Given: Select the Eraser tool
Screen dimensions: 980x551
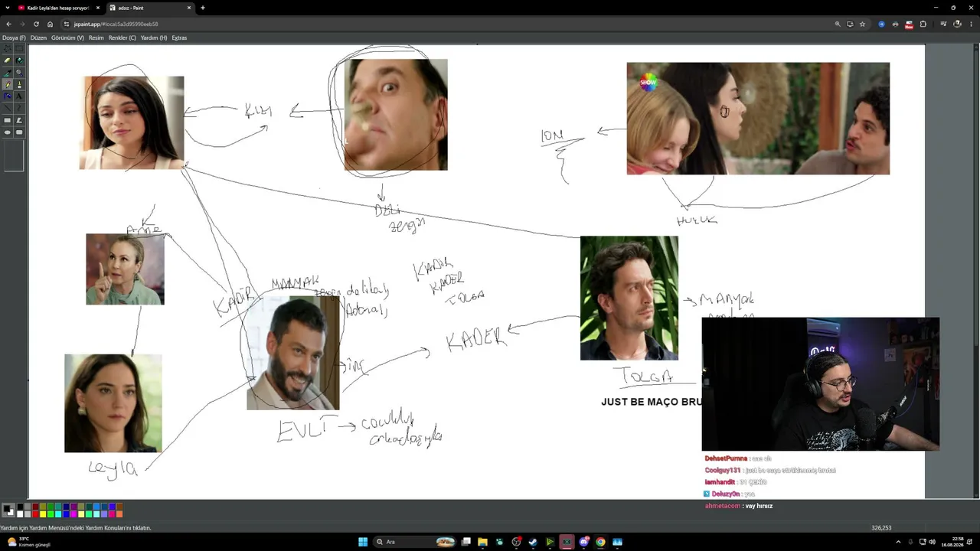Looking at the screenshot, I should pos(8,60).
